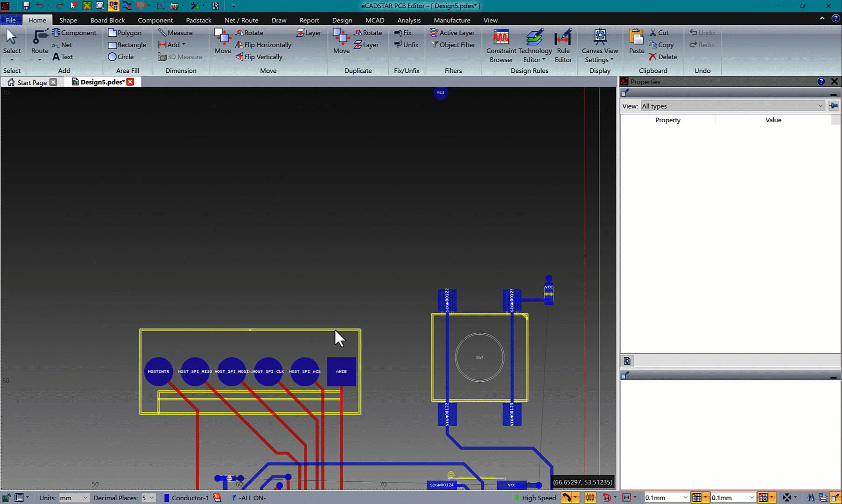
Task: Click the Net add tool
Action: pos(62,45)
